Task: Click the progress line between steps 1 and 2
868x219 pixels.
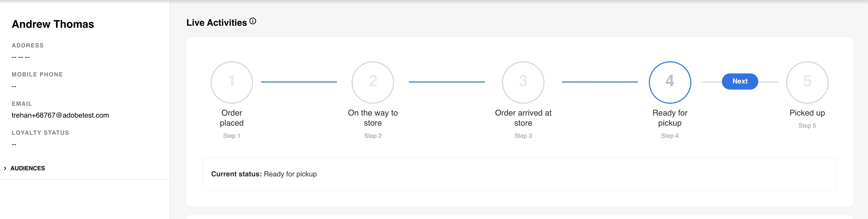Action: tap(299, 82)
